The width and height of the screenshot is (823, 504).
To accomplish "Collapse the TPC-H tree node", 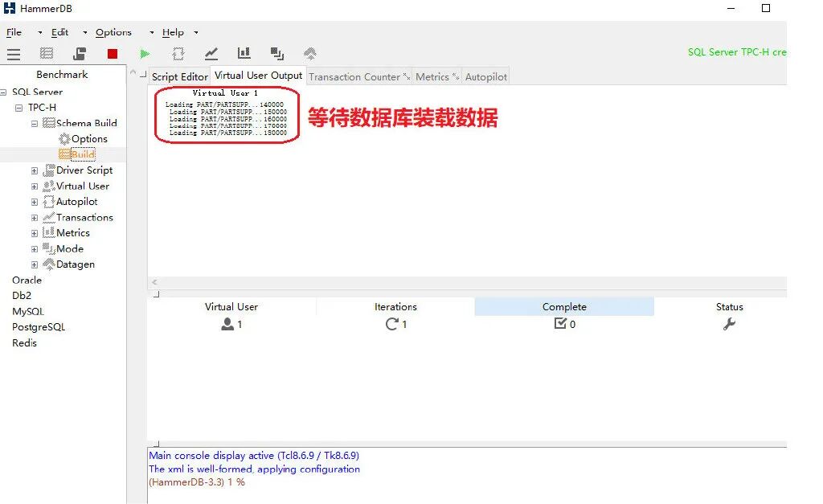I will coord(19,108).
